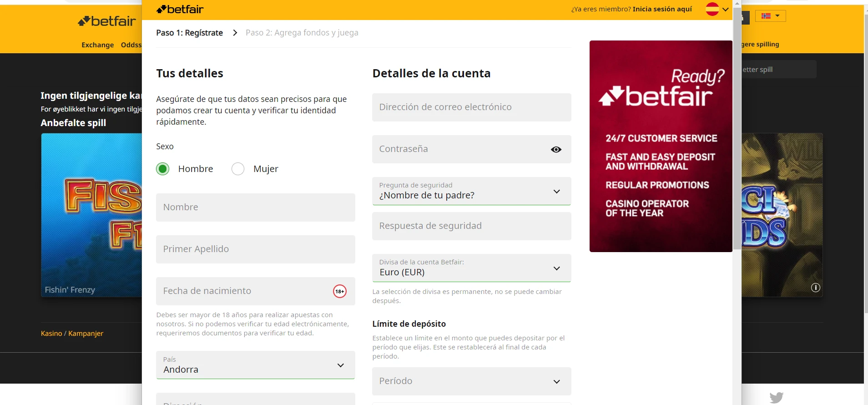
Task: Select the Mujer radio button
Action: point(238,169)
